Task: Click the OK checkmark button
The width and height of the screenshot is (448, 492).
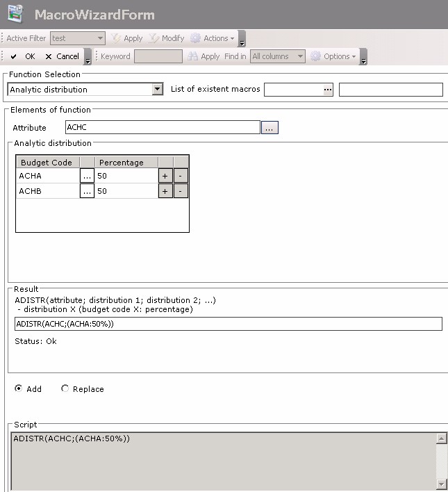Action: [22, 56]
